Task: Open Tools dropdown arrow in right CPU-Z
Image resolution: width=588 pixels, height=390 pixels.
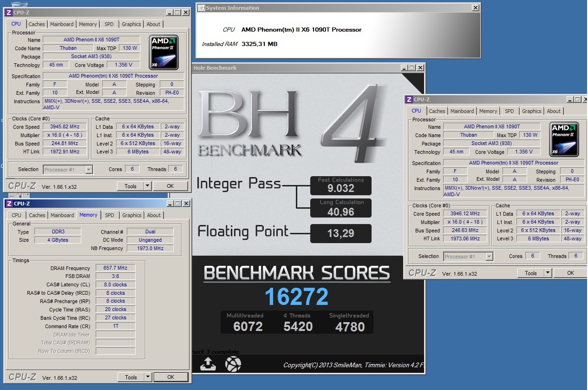Action: (548, 273)
